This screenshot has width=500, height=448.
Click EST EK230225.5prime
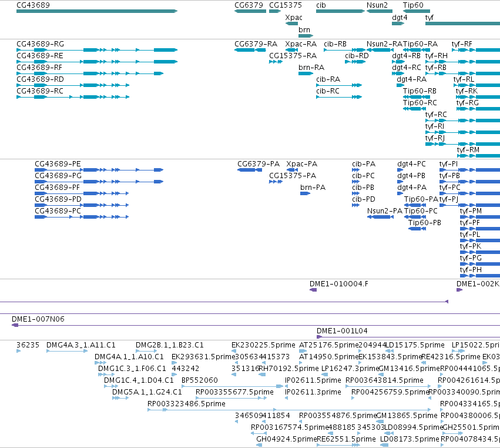click(x=234, y=351)
